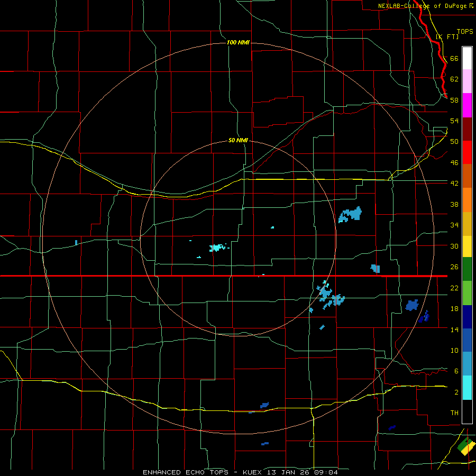476x476 pixels.
Task: Choose the navy legend band near 18
Action: (467, 317)
